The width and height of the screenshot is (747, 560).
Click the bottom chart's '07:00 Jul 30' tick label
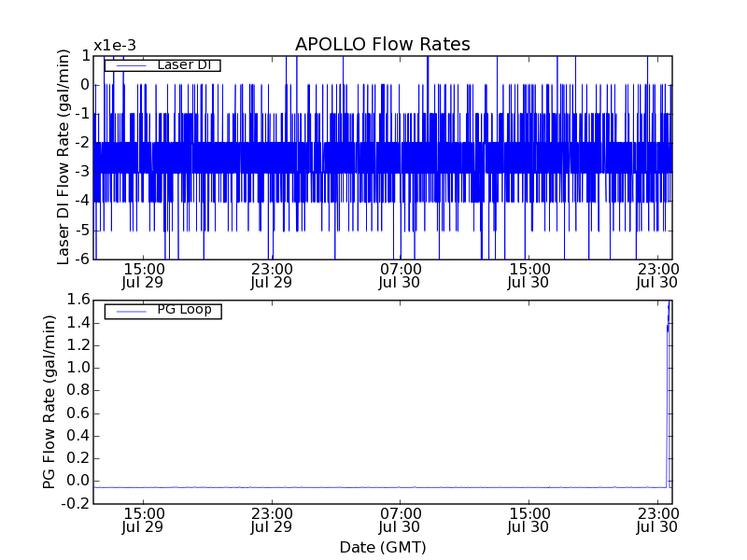(x=400, y=520)
